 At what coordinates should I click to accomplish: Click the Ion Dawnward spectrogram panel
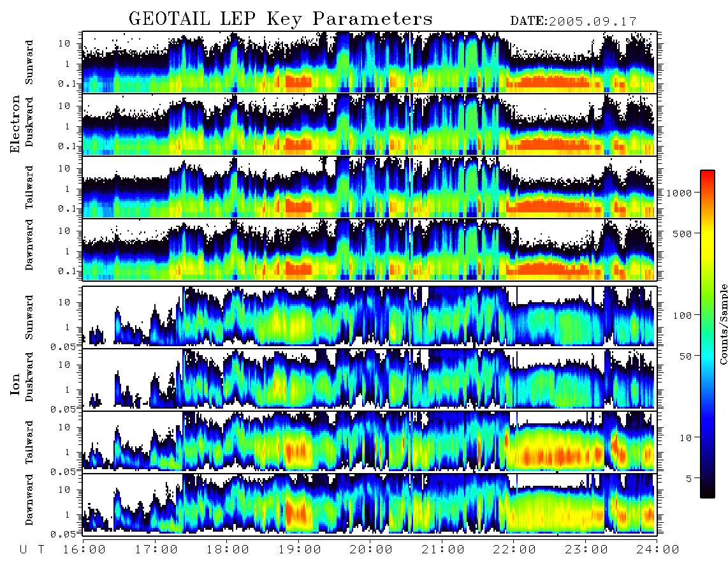click(370, 505)
